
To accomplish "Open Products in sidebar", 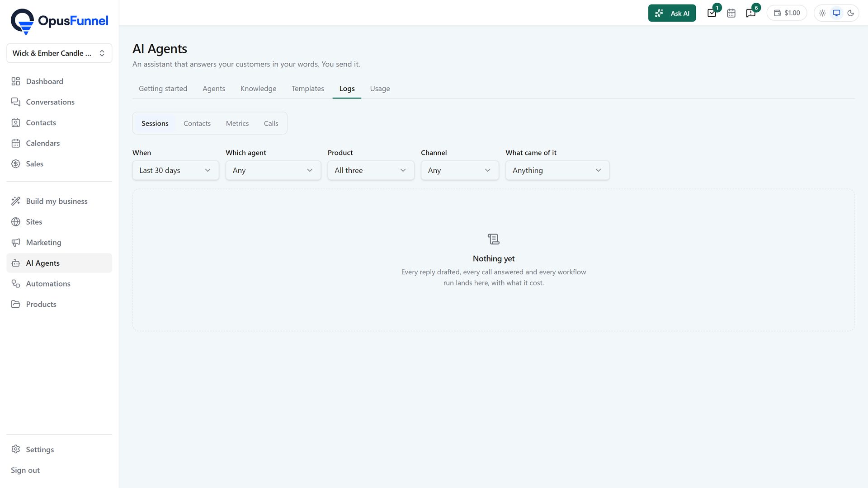I will 59,305.
